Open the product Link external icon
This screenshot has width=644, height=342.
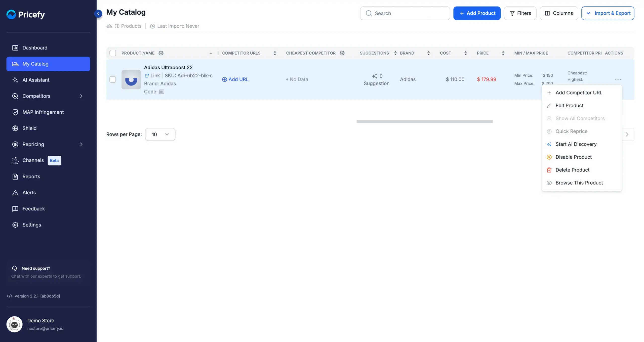(x=147, y=75)
